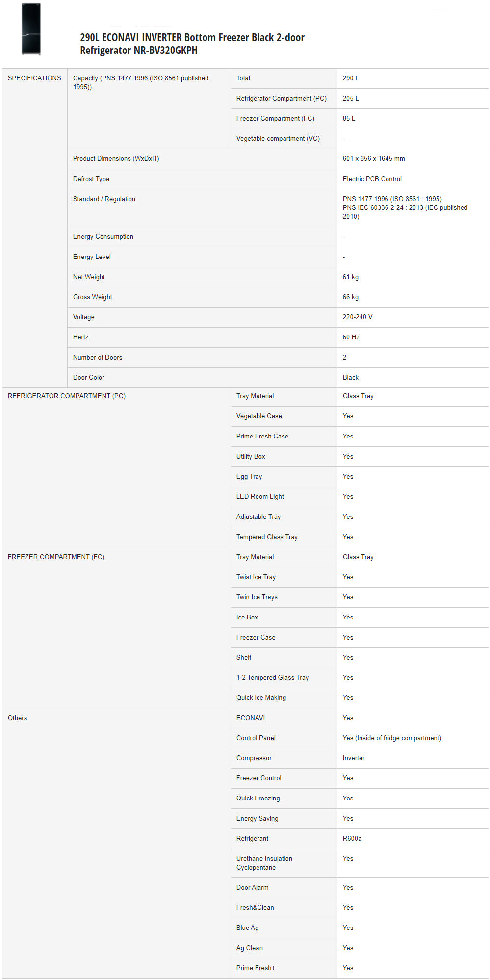Screen dimensions: 490x980
Task: Select the Net Weight 61 kg value
Action: [x=351, y=277]
